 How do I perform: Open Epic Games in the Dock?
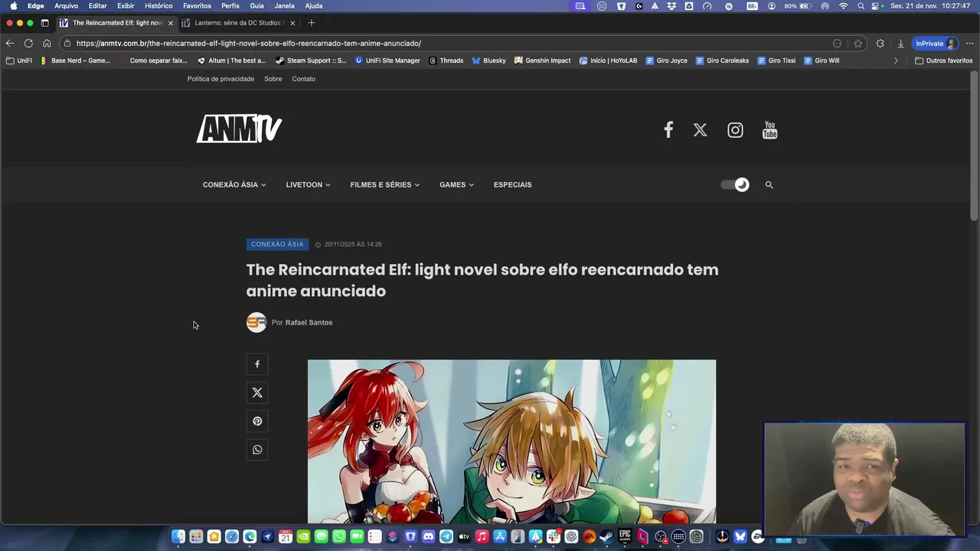pos(624,536)
